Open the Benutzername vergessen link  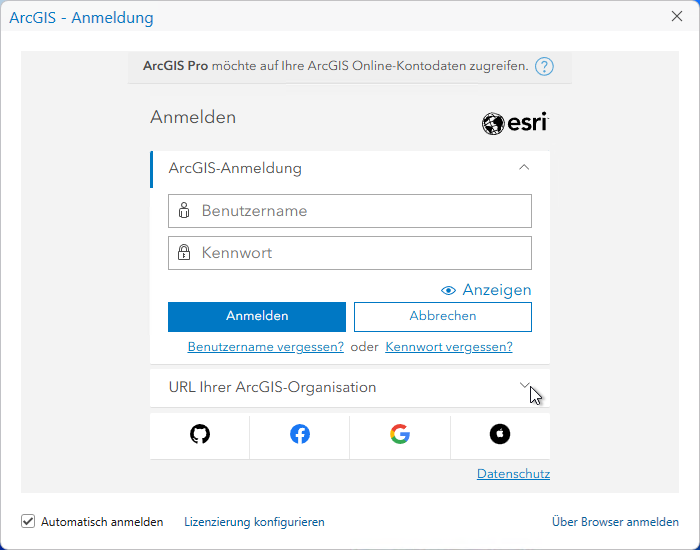pos(266,347)
